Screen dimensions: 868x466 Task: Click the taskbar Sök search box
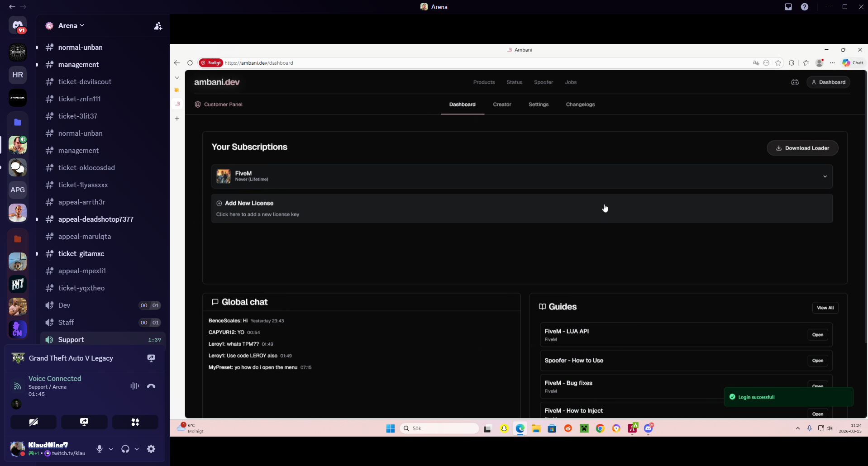point(439,428)
